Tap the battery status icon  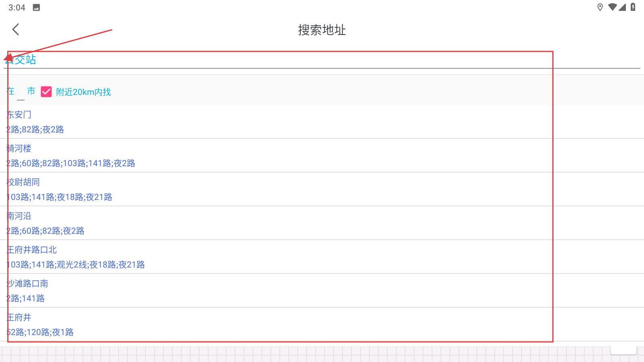coord(633,7)
